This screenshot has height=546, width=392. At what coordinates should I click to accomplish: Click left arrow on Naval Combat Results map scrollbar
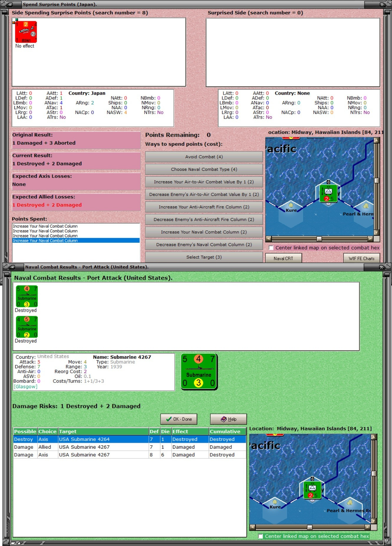click(252, 527)
